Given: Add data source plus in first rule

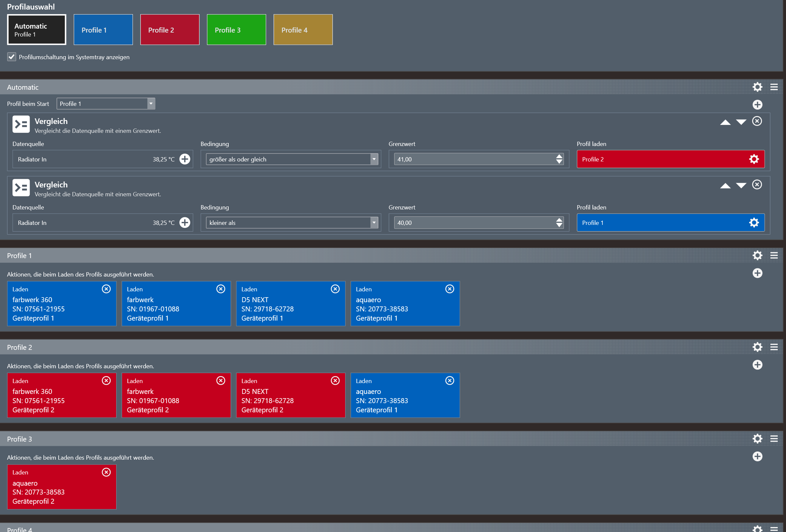Looking at the screenshot, I should [x=185, y=159].
